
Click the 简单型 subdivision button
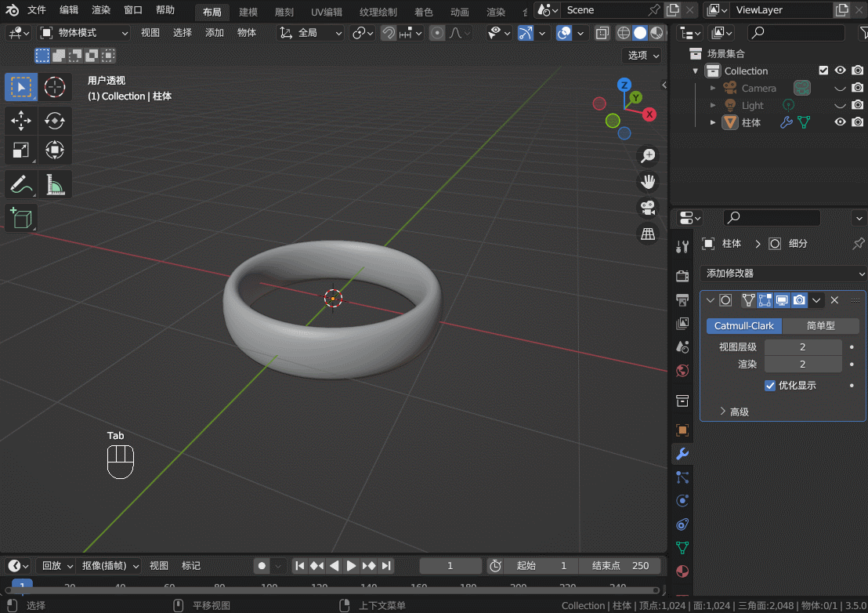pyautogui.click(x=821, y=325)
